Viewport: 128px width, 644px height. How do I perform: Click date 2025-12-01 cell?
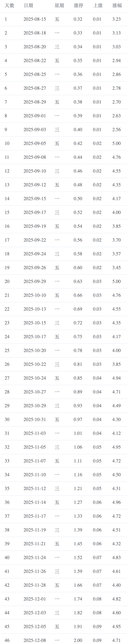click(x=35, y=599)
